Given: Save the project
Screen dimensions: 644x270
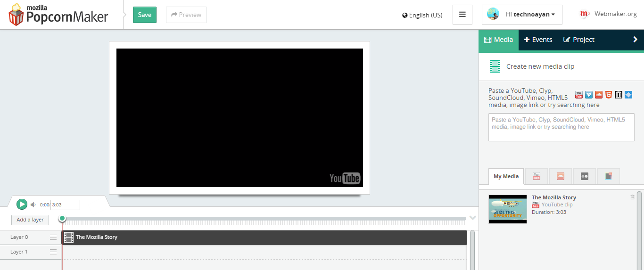Looking at the screenshot, I should (x=145, y=15).
